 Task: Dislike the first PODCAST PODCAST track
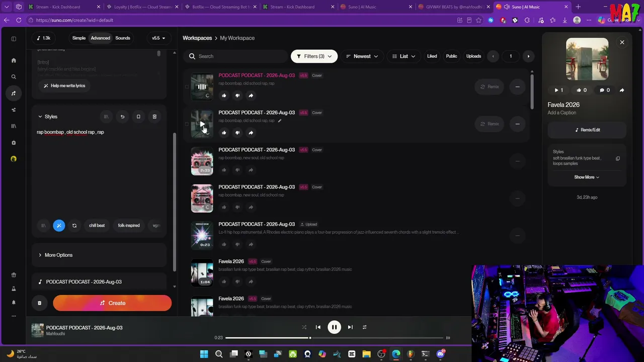[x=237, y=96]
